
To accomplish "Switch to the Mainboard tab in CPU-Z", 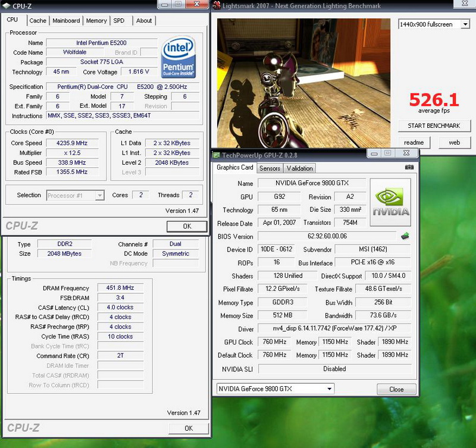I will pos(66,21).
